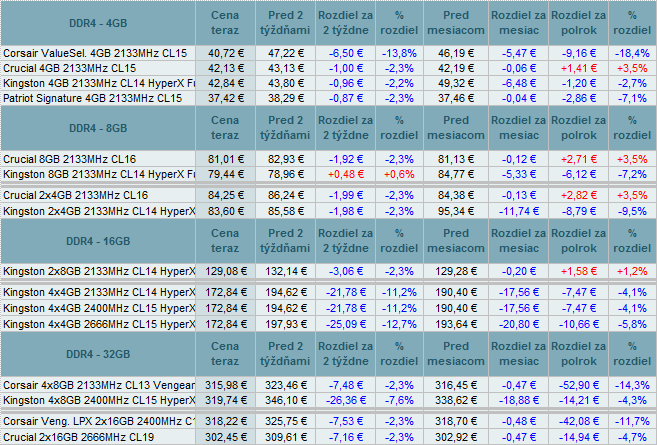657x445 pixels.
Task: Select the current price 37,42 € cell
Action: tap(225, 98)
